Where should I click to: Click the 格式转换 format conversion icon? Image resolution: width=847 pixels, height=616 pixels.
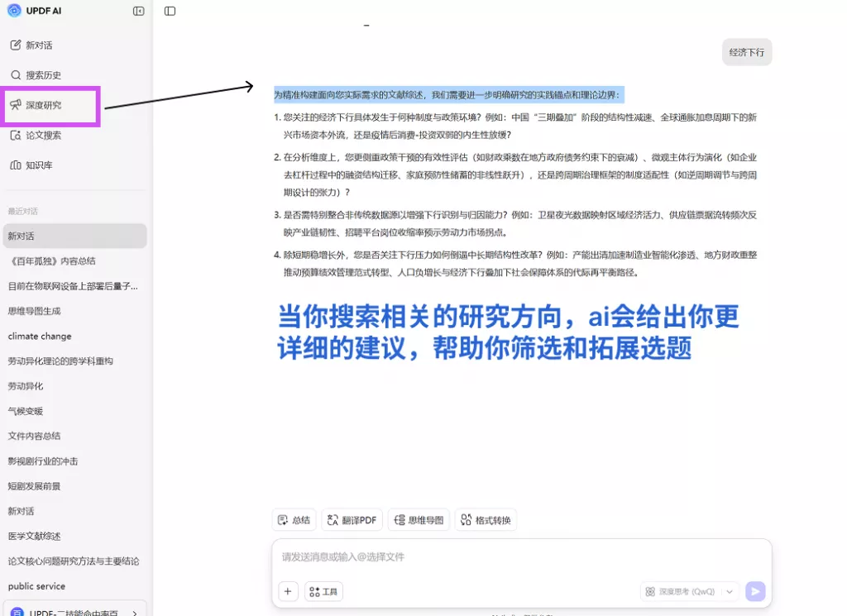tap(486, 519)
